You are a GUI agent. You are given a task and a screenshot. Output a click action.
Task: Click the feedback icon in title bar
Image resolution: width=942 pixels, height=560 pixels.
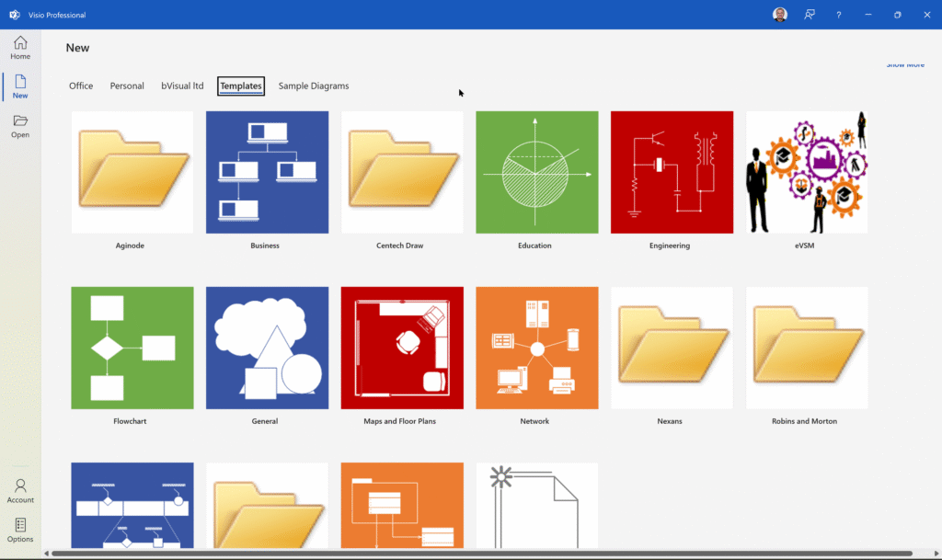(x=810, y=15)
